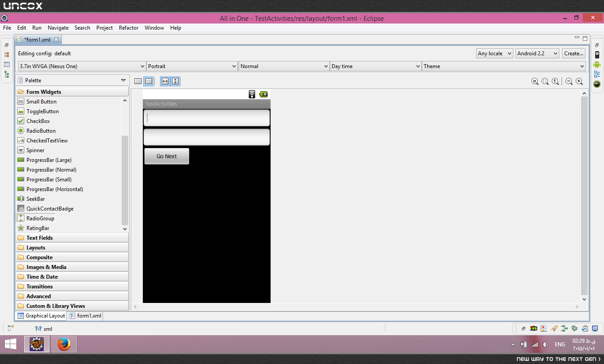Open the locale dropdown
This screenshot has width=604, height=364.
point(494,54)
